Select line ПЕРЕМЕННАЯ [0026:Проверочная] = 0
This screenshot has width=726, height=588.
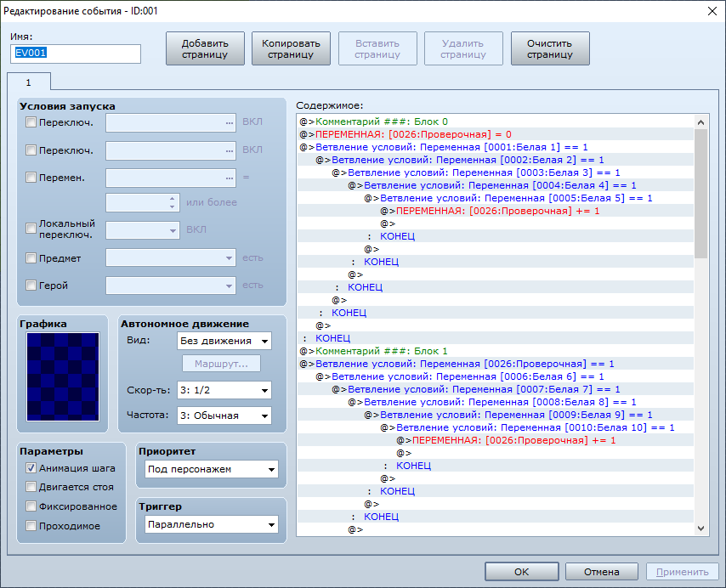pos(496,134)
